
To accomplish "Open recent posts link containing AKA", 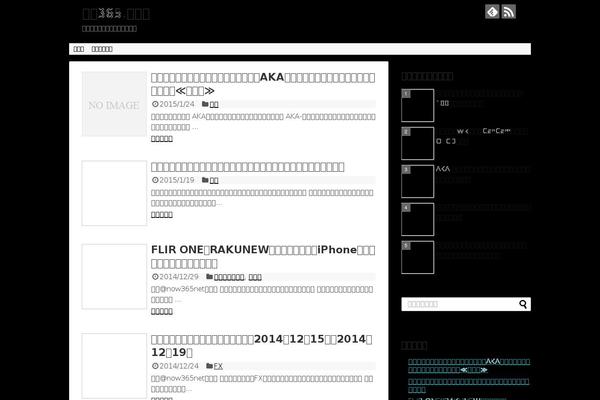I will click(469, 366).
